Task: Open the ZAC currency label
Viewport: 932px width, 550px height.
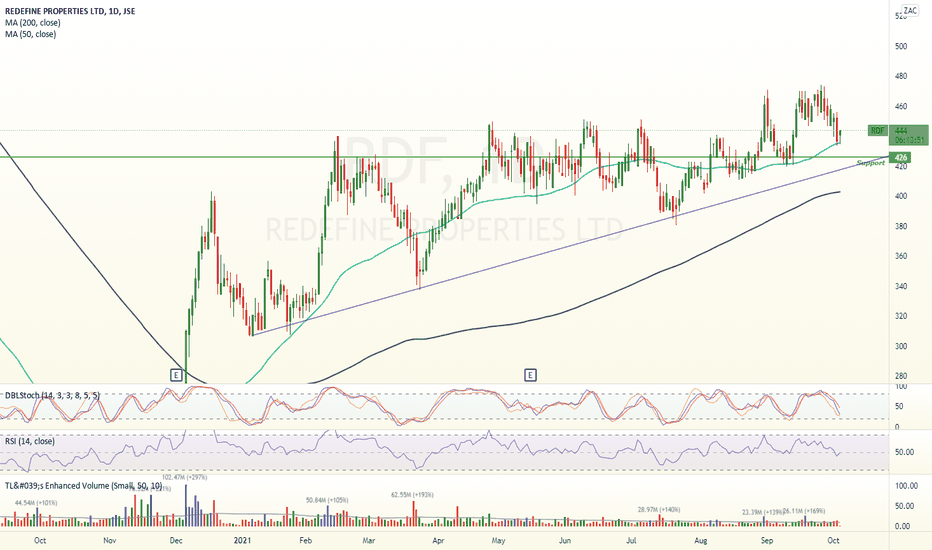Action: tap(910, 10)
